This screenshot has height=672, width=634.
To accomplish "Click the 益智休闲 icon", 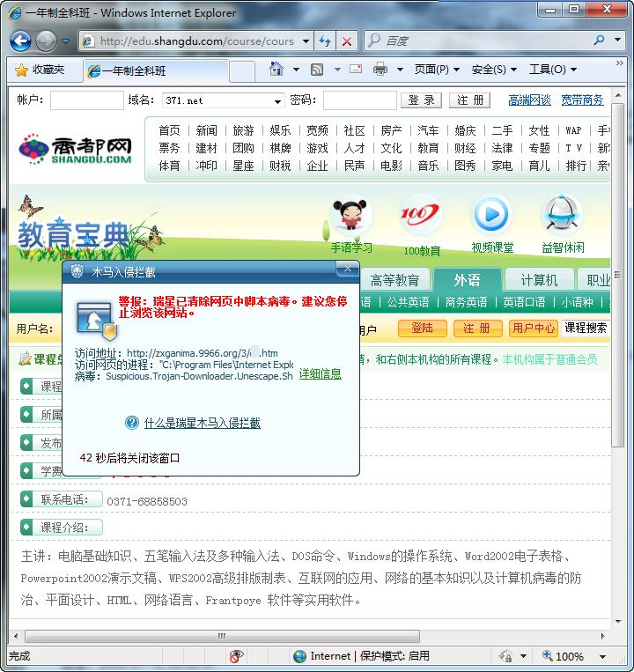I will pos(562,215).
